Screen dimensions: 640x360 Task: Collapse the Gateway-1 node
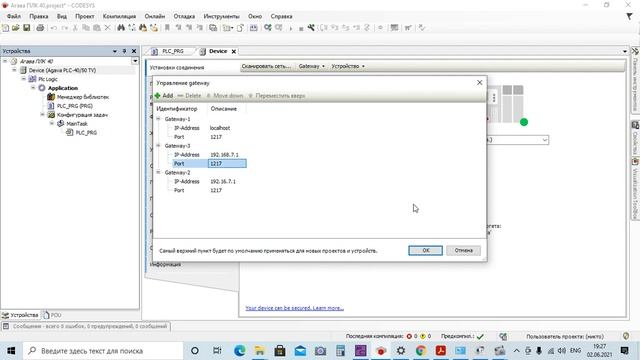(158, 118)
